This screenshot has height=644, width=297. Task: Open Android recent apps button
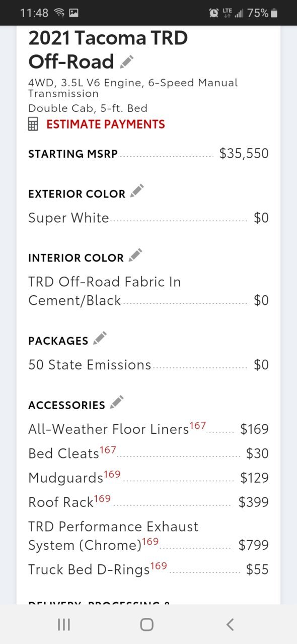point(63,625)
